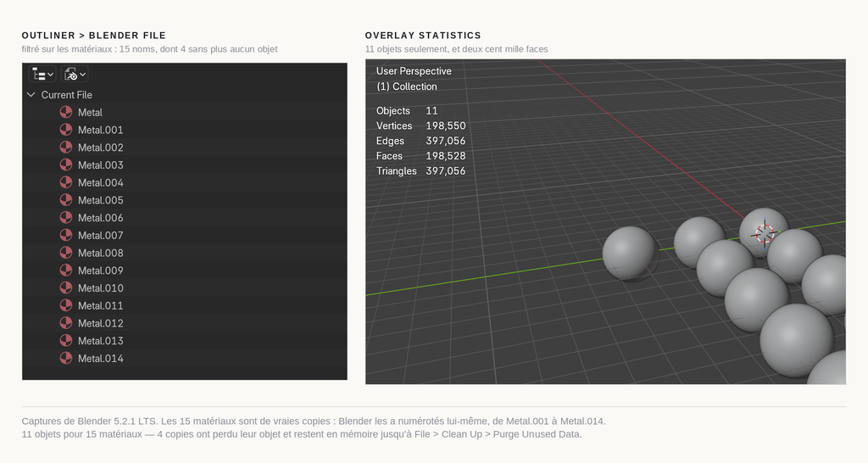Image resolution: width=868 pixels, height=463 pixels.
Task: Click the Faces label in statistics
Action: (x=389, y=156)
